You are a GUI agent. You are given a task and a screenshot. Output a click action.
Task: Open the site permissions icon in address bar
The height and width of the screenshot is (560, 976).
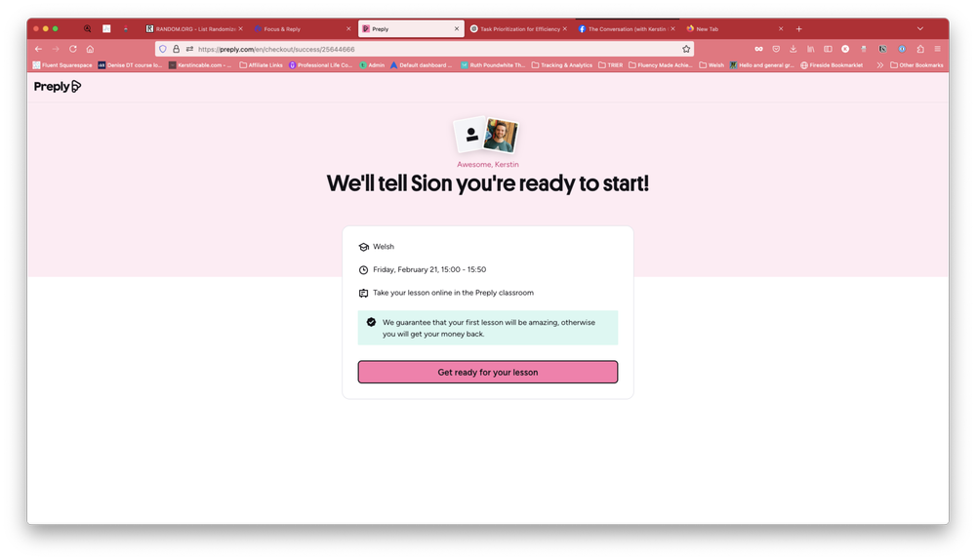[189, 49]
